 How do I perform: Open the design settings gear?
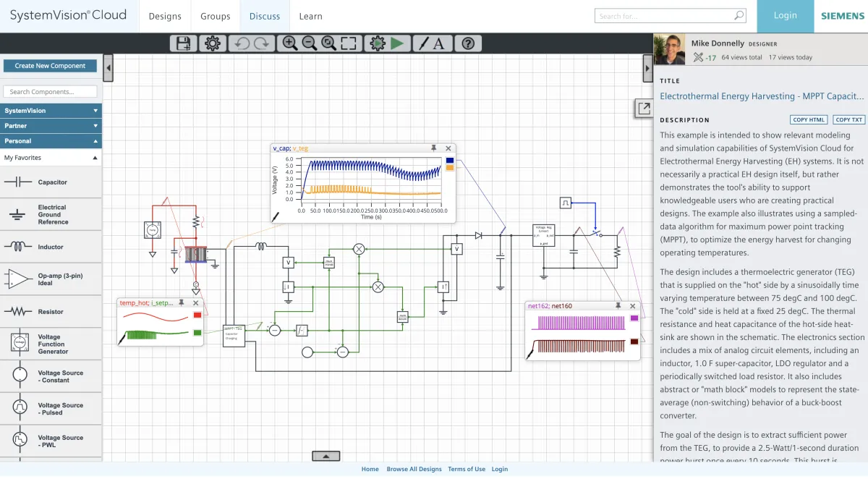point(212,43)
